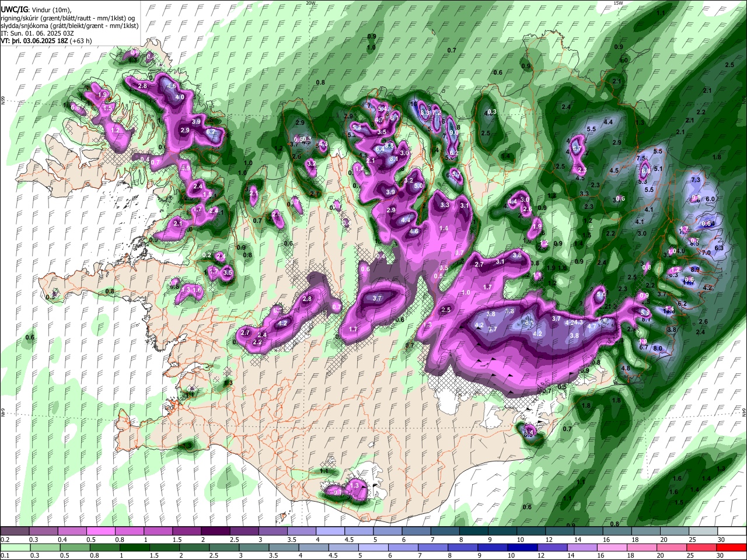Click the '4.0' value in the northwest snow area
This screenshot has width=747, height=560.
click(180, 97)
